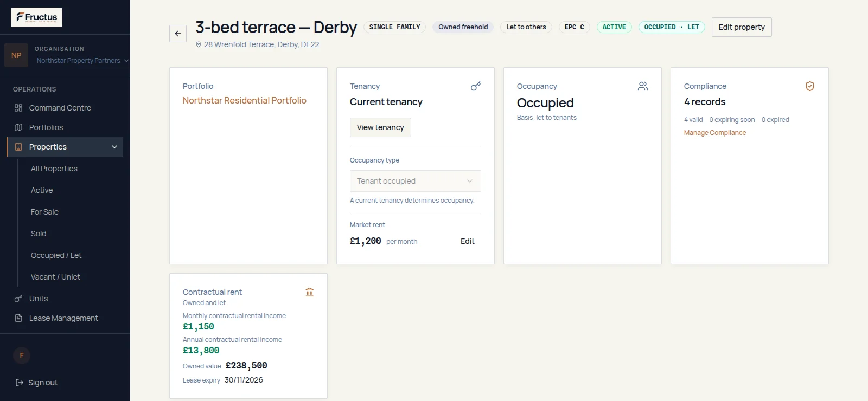Select Occupied / Let filter
Viewport: 868px width, 401px height.
(x=56, y=255)
